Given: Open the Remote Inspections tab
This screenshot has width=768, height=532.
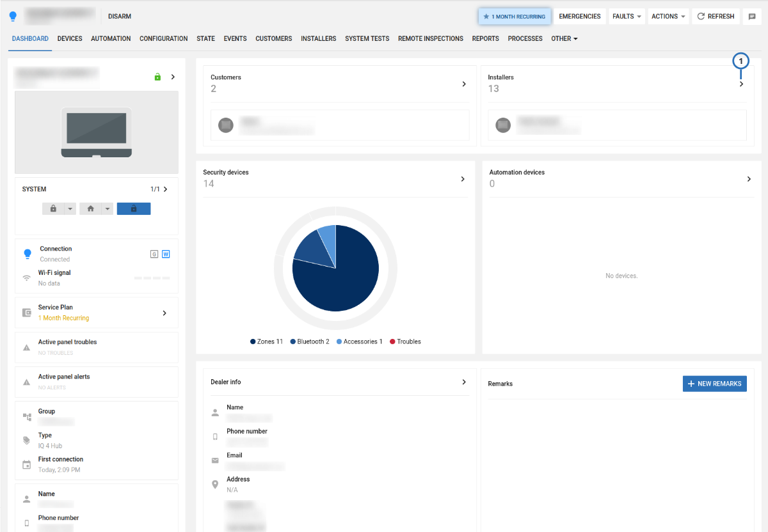Looking at the screenshot, I should pos(430,39).
